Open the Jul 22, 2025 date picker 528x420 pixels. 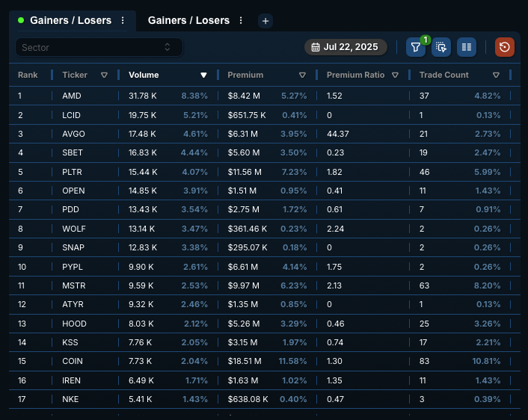click(346, 47)
